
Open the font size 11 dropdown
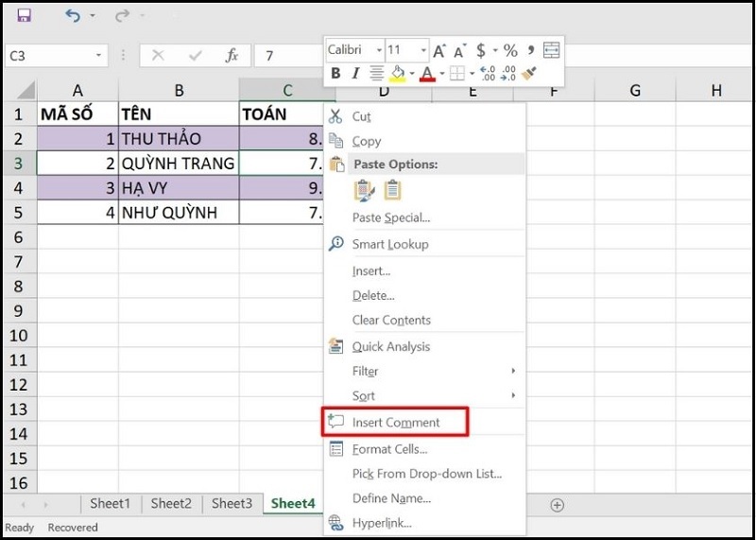coord(423,50)
